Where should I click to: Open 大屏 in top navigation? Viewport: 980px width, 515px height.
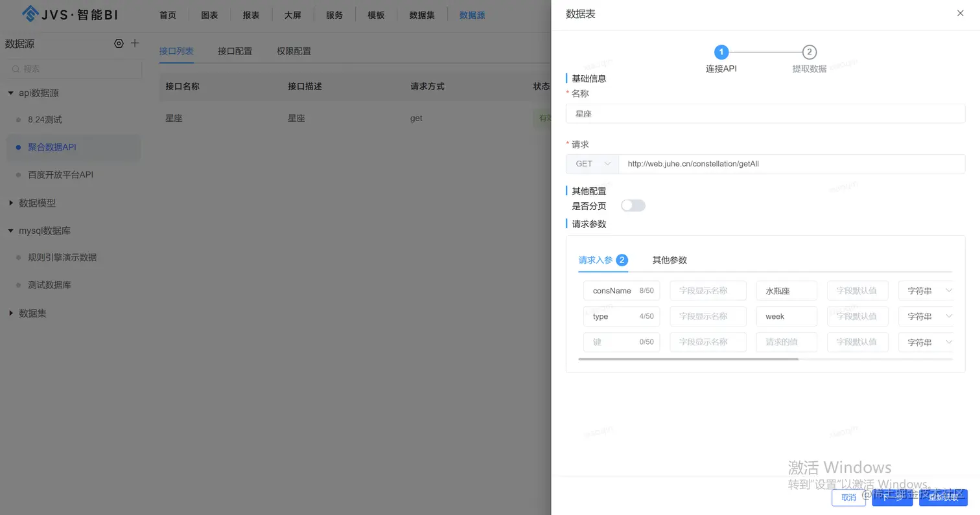[x=293, y=15]
